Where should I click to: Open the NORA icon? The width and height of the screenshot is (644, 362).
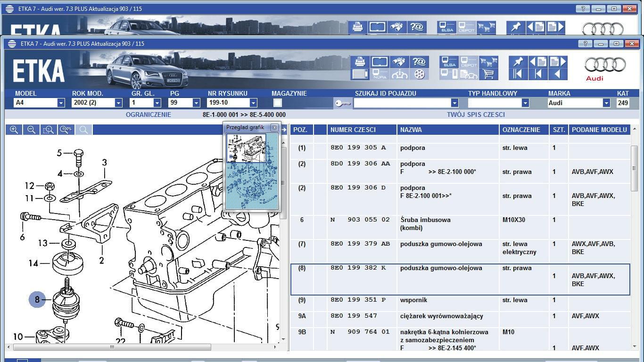(x=380, y=74)
